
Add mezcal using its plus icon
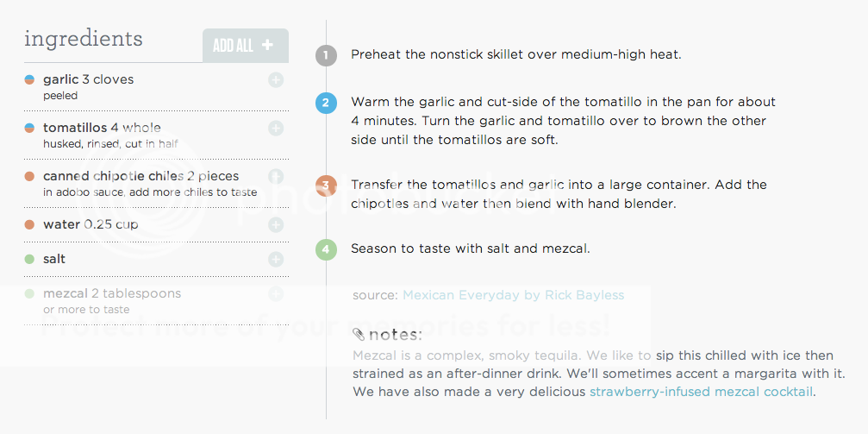click(x=276, y=293)
